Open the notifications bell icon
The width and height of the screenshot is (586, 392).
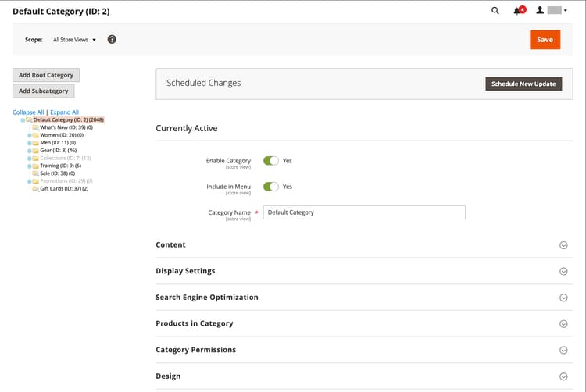click(519, 10)
